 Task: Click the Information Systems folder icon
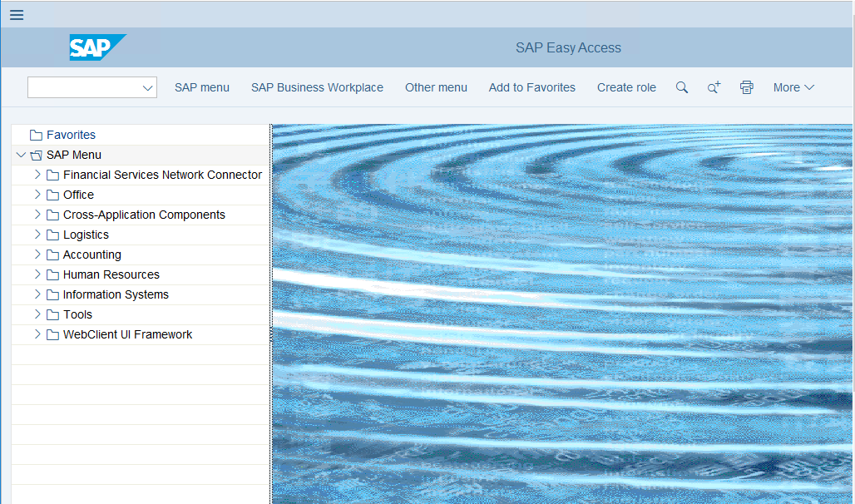tap(53, 294)
